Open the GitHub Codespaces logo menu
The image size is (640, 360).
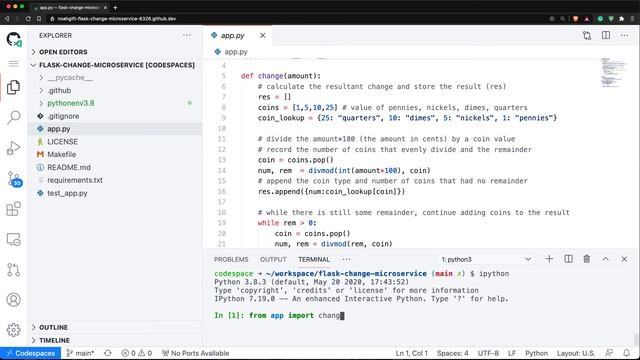tap(13, 40)
